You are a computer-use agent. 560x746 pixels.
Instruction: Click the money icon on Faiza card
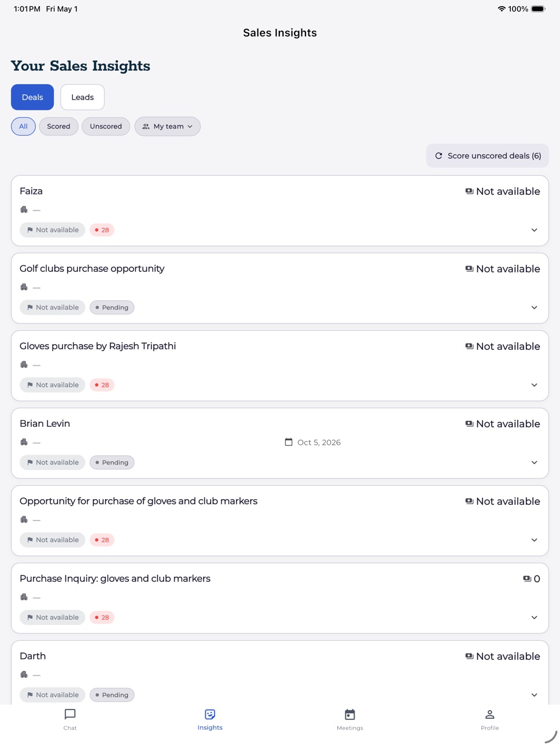tap(469, 191)
